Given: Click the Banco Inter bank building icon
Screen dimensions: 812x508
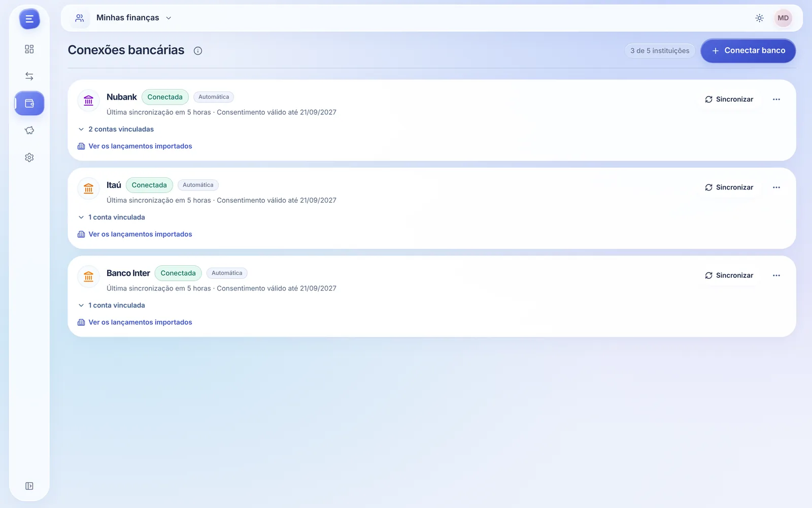Looking at the screenshot, I should [88, 276].
